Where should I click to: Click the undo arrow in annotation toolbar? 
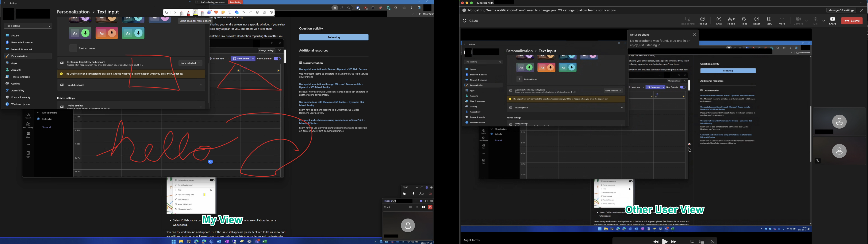pos(244,12)
